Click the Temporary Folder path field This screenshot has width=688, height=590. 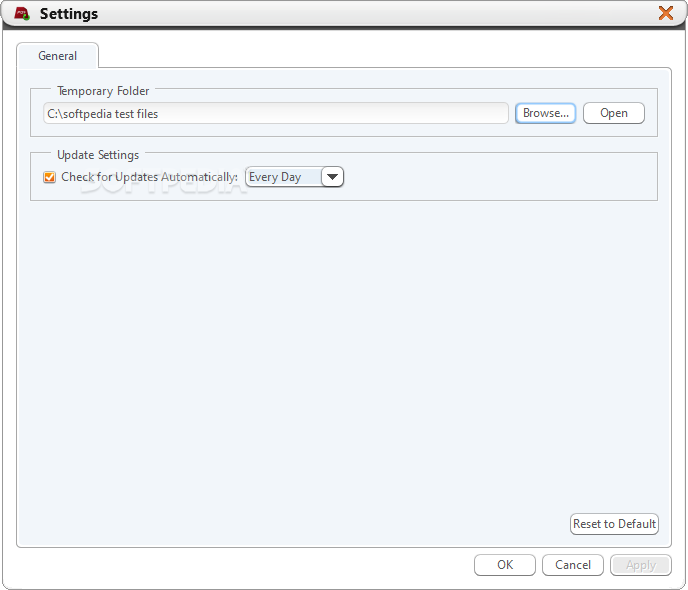276,114
